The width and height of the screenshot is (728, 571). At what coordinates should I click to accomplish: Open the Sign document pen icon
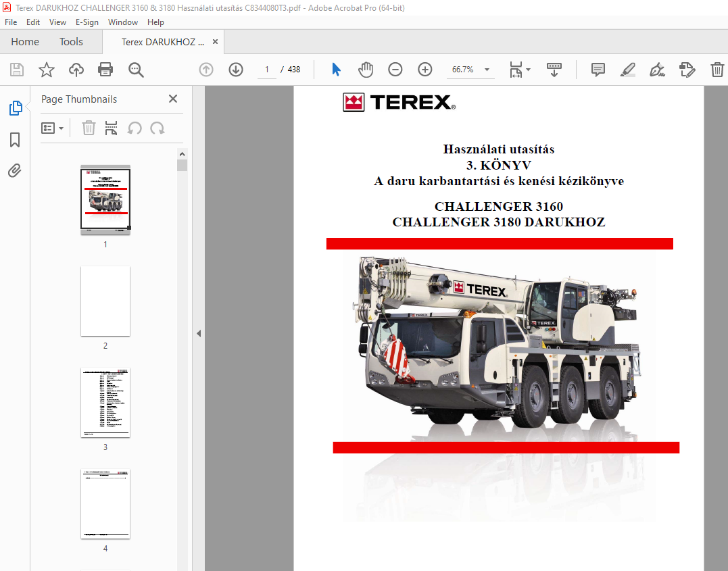click(x=658, y=70)
